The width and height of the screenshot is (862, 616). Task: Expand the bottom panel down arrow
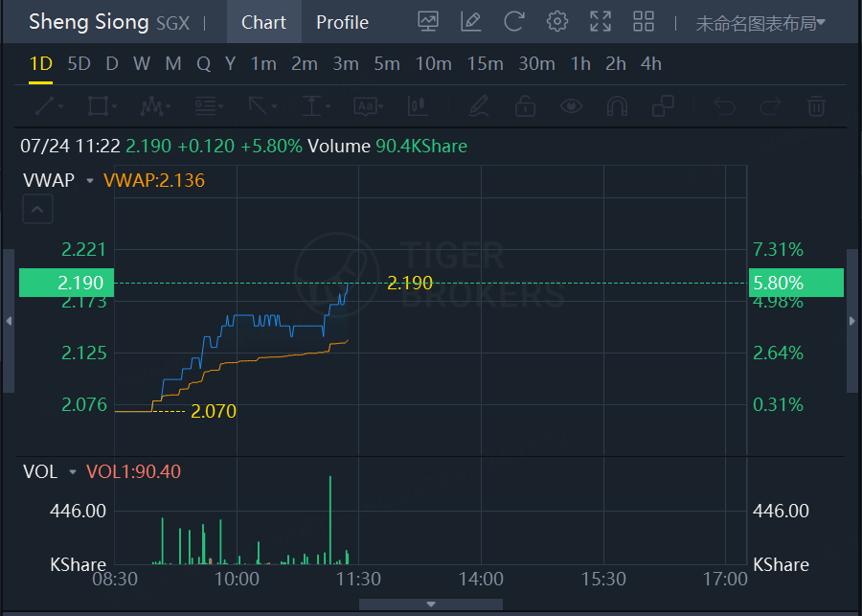431,605
